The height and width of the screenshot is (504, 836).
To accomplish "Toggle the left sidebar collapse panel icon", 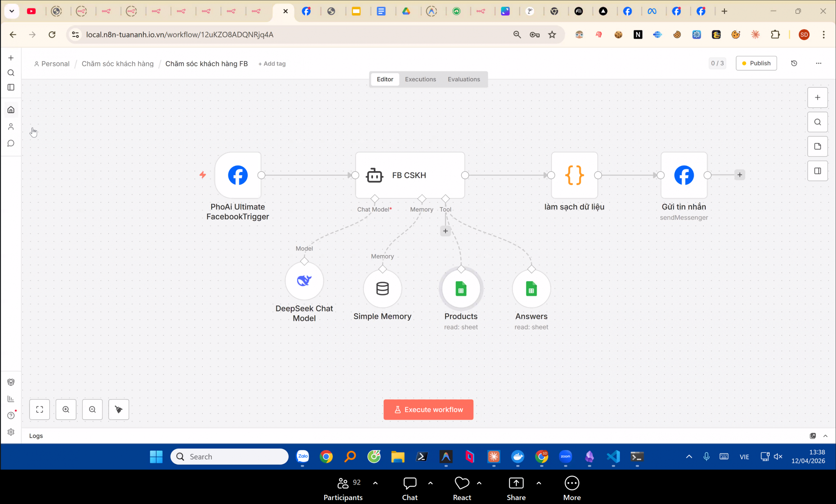I will 11,87.
